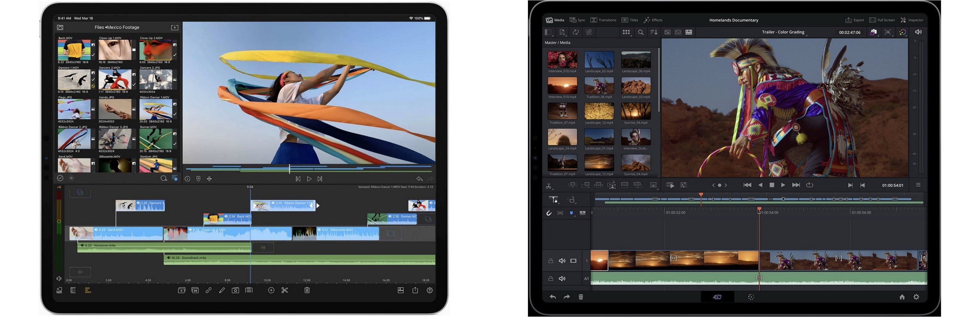Click the import media icon in DaVinci Resolve
Image resolution: width=980 pixels, height=317 pixels.
coord(562,32)
